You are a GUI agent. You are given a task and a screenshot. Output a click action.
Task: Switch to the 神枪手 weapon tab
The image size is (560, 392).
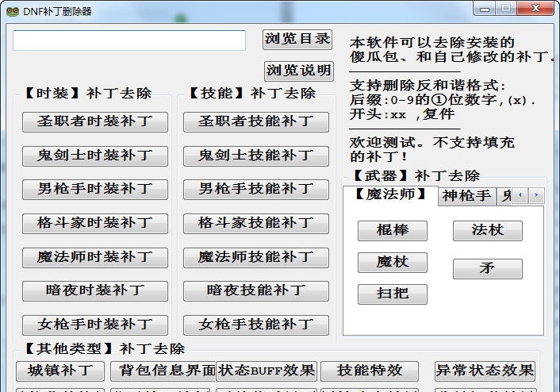(x=466, y=196)
